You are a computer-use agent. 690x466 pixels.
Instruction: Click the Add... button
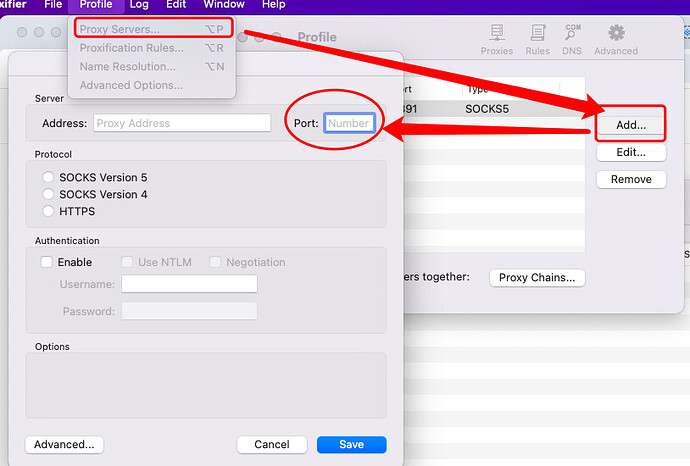pos(631,125)
